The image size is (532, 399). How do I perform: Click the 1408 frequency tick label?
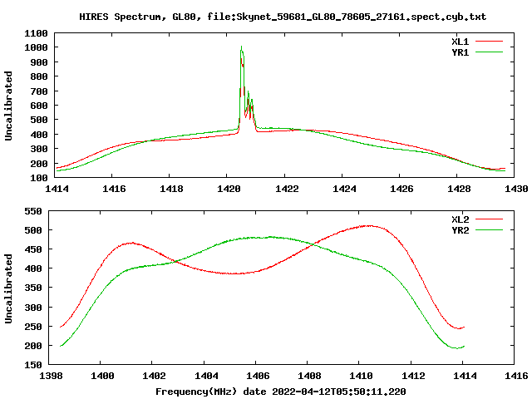309,376
